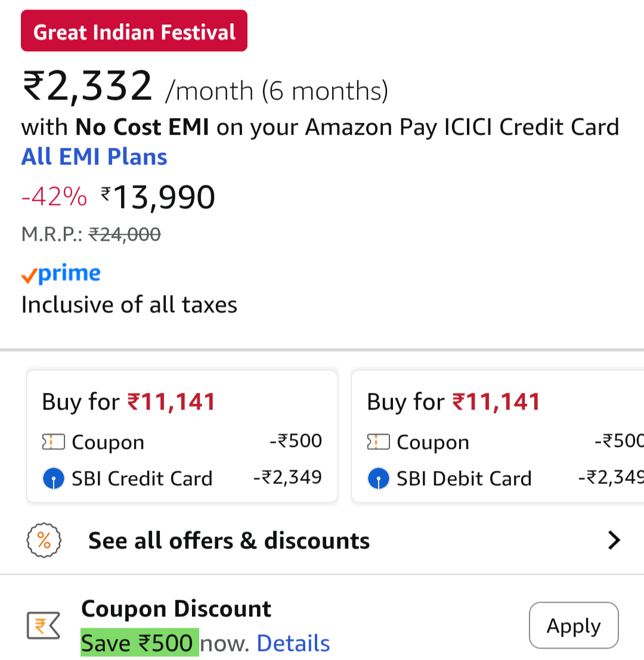Tap the highlighted Save ₹500 text
644x660 pixels.
point(140,643)
